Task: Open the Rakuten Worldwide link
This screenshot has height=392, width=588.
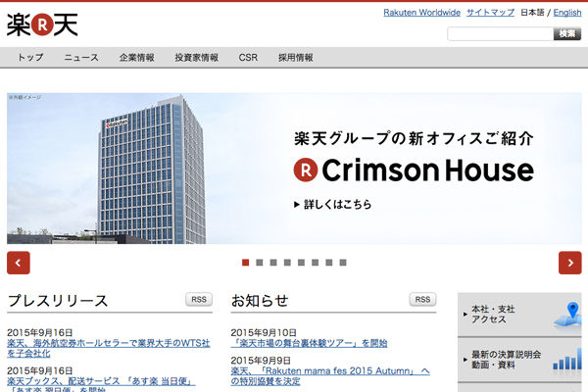Action: tap(421, 13)
